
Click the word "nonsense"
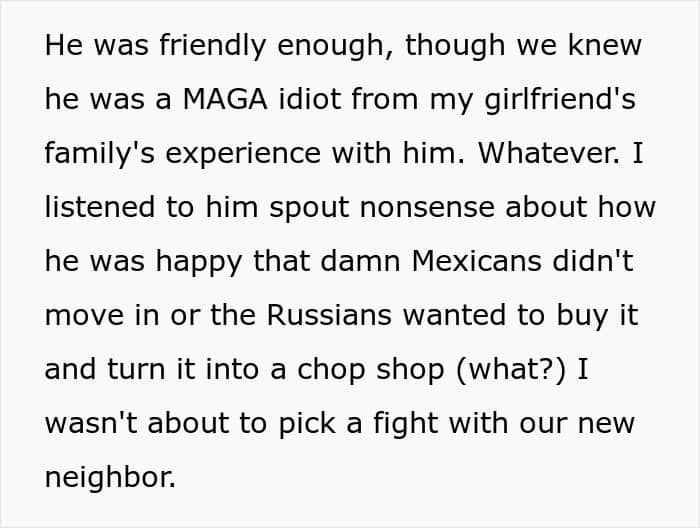[427, 208]
